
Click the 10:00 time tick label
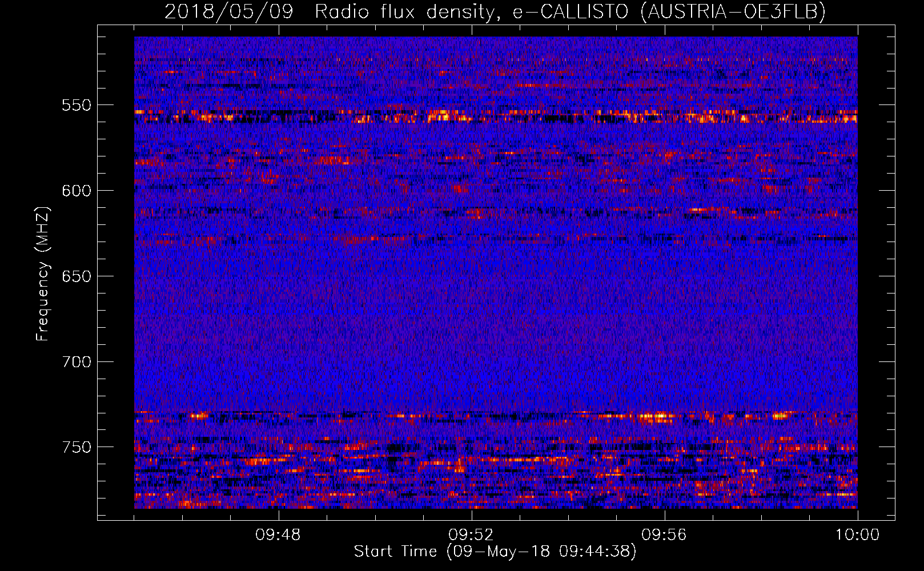[857, 535]
